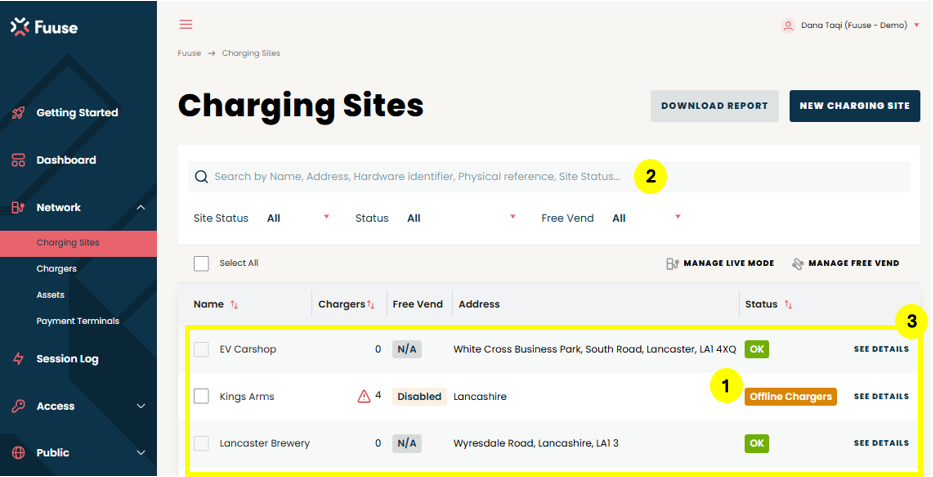Click the Kings Arms site name
933x477 pixels.
[x=247, y=397]
